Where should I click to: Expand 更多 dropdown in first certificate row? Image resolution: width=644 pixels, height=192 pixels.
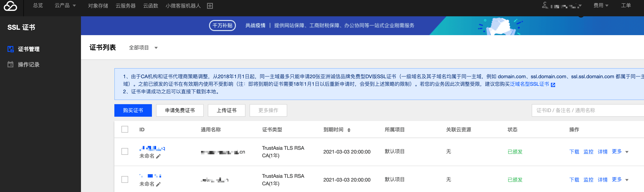[620, 151]
